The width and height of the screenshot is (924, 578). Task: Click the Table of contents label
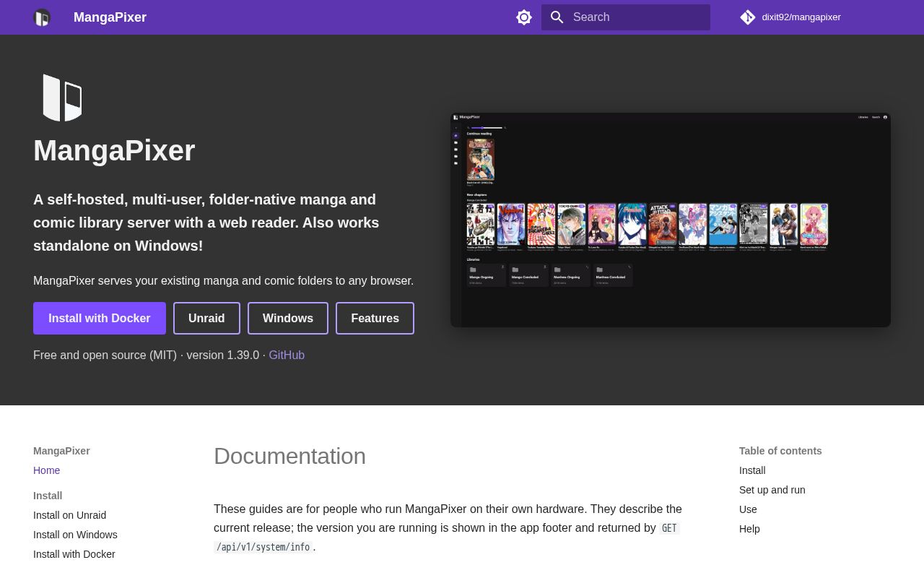click(780, 451)
